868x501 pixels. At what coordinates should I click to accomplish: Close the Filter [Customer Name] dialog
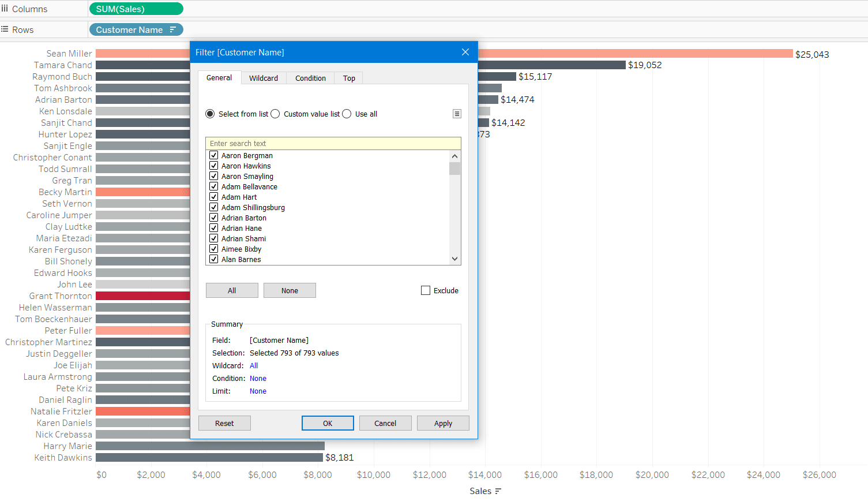click(x=465, y=52)
